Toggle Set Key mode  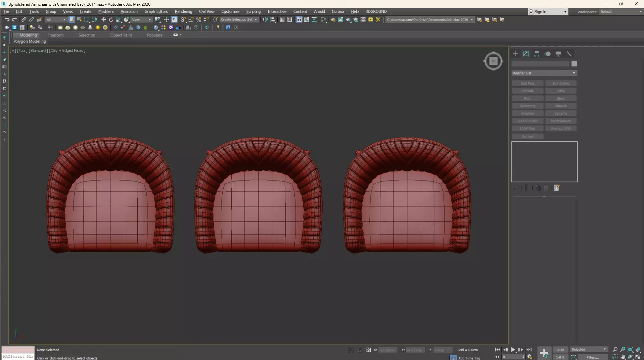(560, 357)
